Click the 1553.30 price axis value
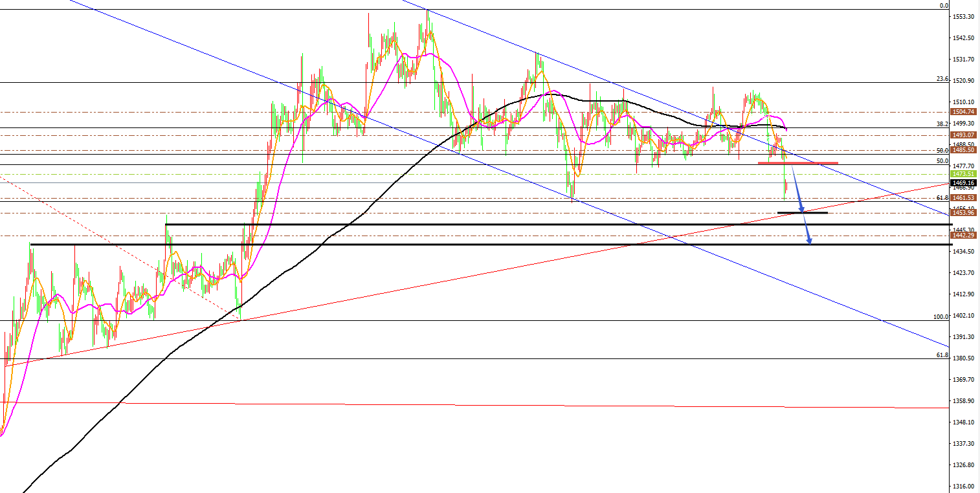Screen dimensions: 980x493 pos(964,17)
